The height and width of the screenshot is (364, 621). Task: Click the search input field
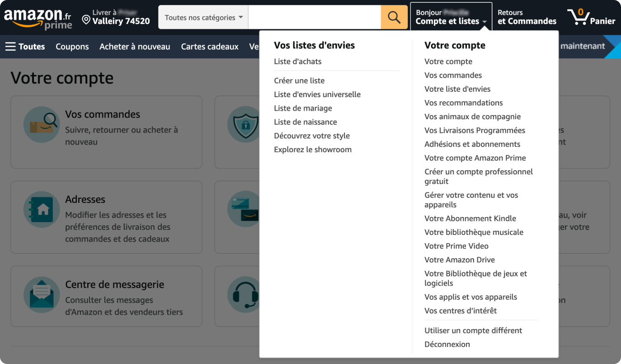coord(315,18)
